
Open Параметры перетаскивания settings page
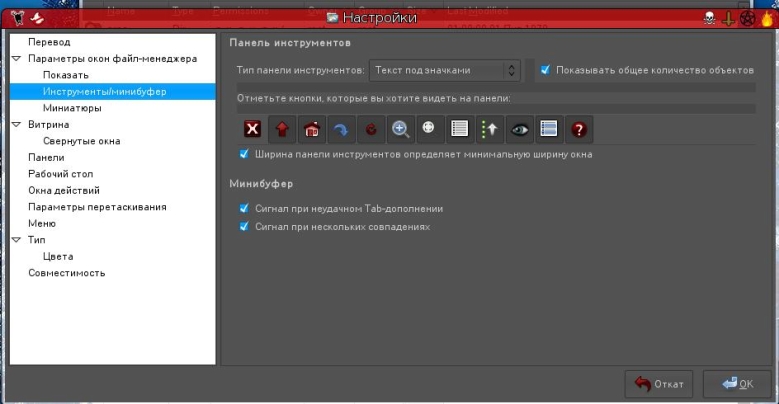click(97, 207)
